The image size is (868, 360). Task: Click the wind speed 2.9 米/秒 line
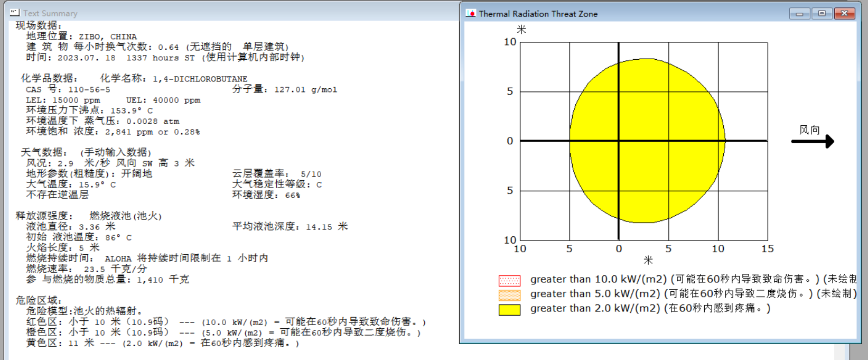click(x=110, y=163)
